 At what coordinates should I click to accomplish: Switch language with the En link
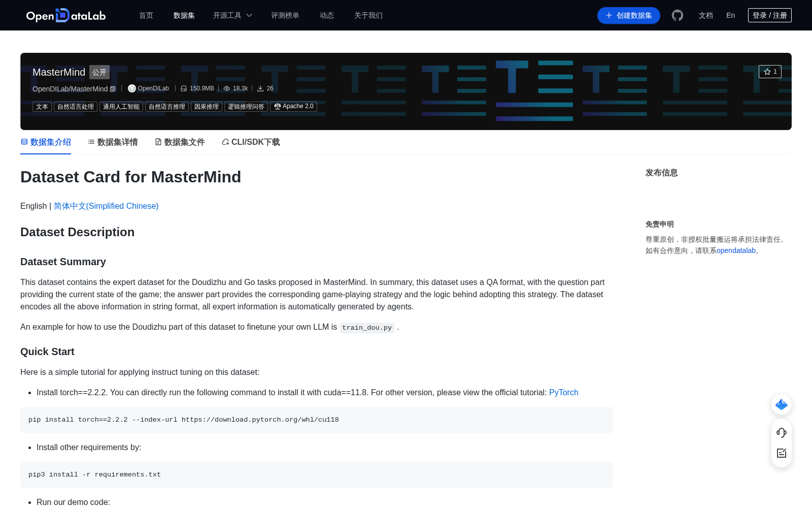pos(731,15)
